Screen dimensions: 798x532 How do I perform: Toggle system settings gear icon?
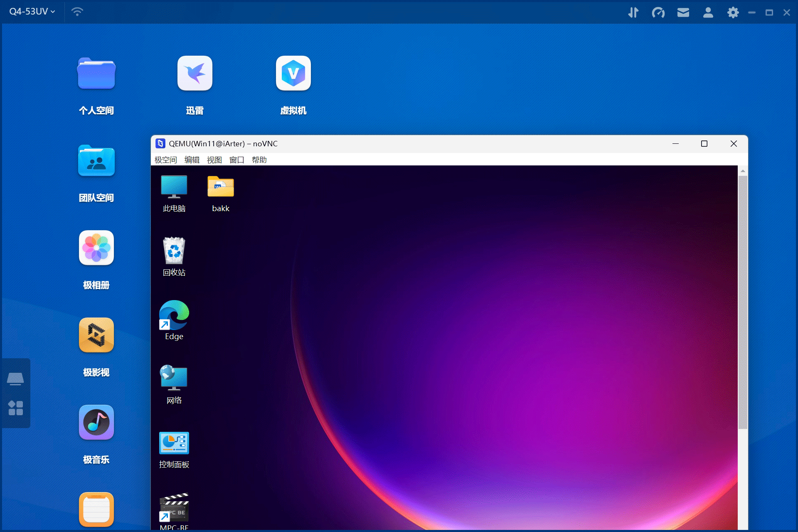tap(731, 11)
